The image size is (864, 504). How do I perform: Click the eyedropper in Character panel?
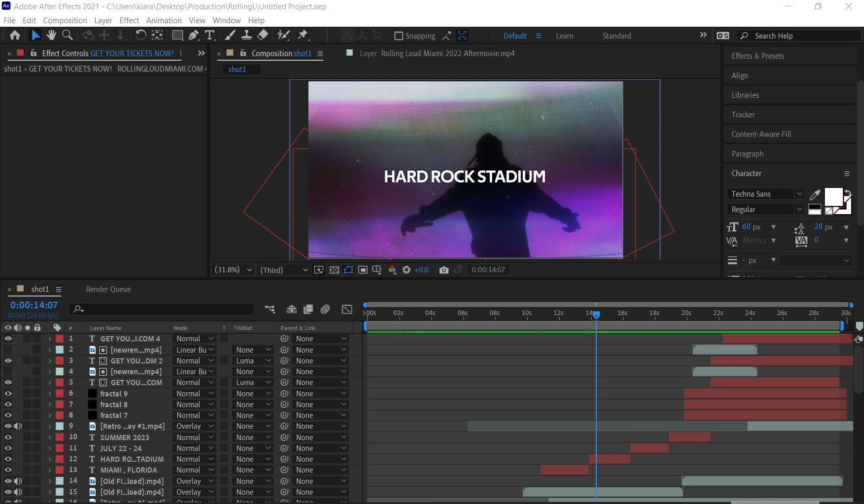click(815, 194)
